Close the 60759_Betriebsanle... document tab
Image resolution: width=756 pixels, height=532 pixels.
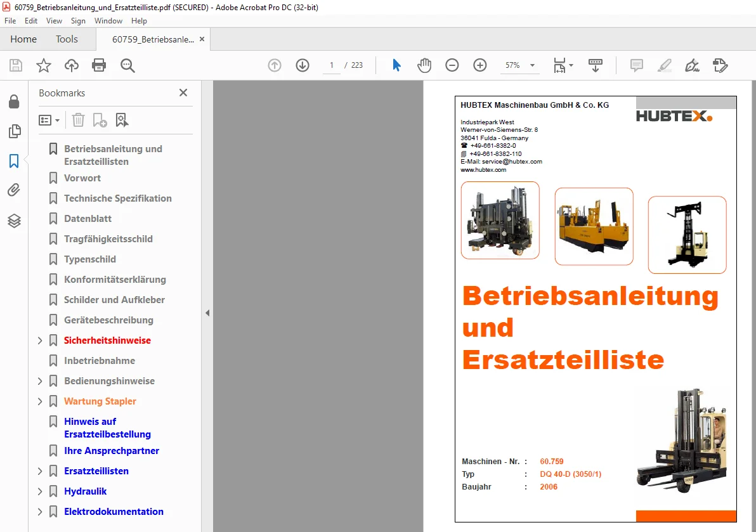202,39
